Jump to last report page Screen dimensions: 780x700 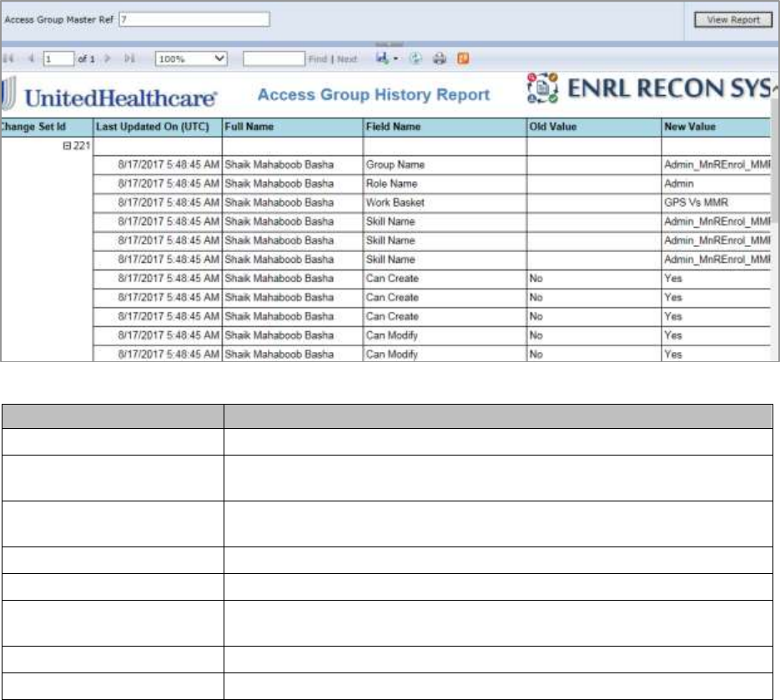click(129, 58)
